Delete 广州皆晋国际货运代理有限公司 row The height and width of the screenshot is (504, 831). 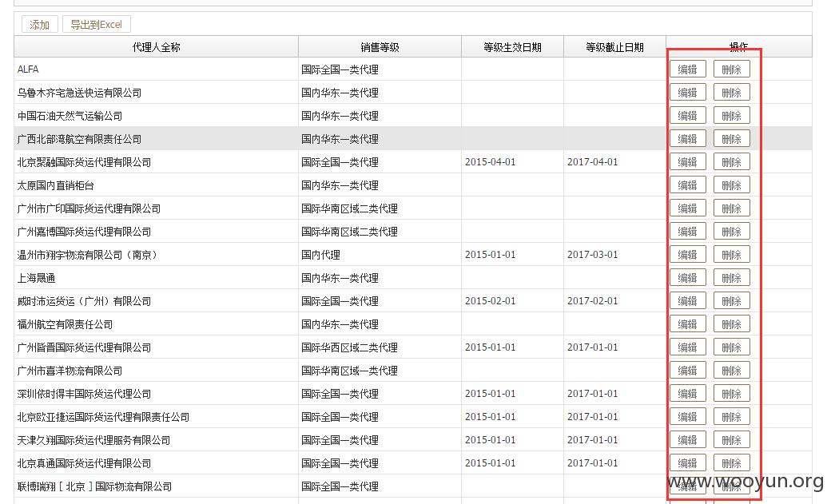731,347
